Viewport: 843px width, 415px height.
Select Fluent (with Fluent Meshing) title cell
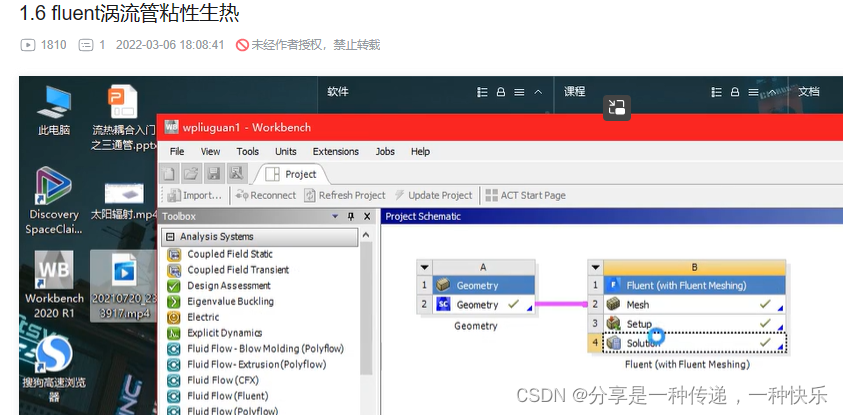(694, 285)
